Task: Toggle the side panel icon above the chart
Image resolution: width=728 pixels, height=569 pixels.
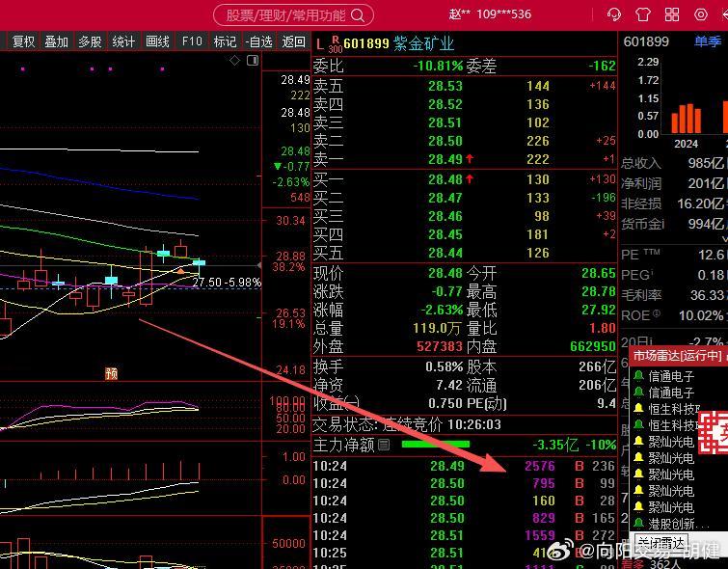Action: 253,60
